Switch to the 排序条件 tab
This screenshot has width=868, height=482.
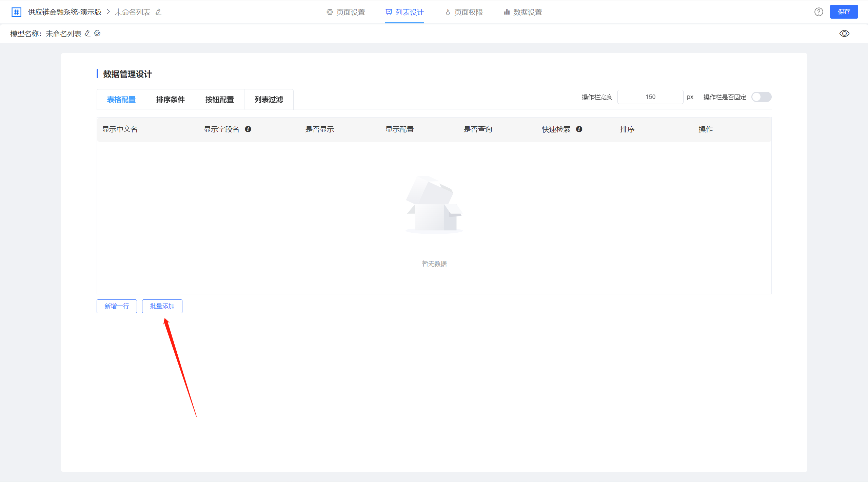170,99
